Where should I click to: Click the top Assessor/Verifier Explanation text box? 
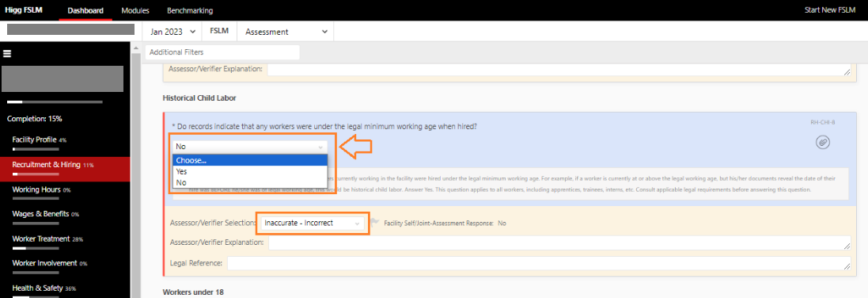[559, 70]
